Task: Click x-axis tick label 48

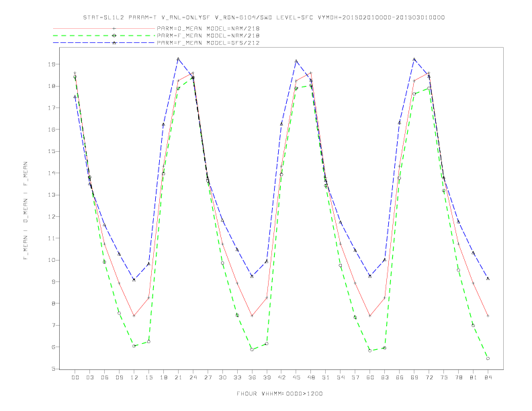Action: tap(311, 377)
